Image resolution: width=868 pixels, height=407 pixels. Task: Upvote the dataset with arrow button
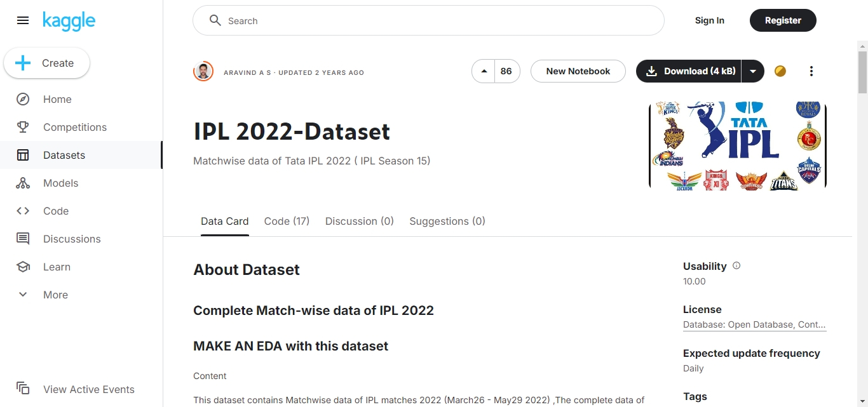click(x=484, y=71)
